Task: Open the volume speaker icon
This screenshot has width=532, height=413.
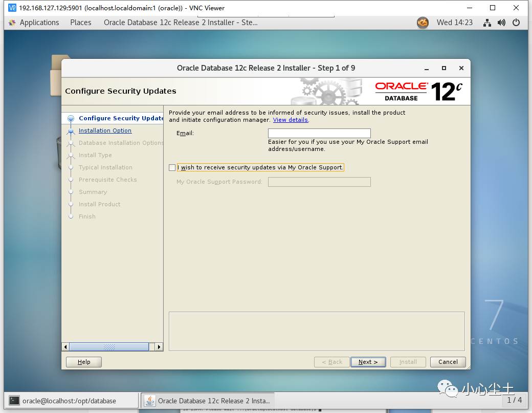Action: click(501, 23)
